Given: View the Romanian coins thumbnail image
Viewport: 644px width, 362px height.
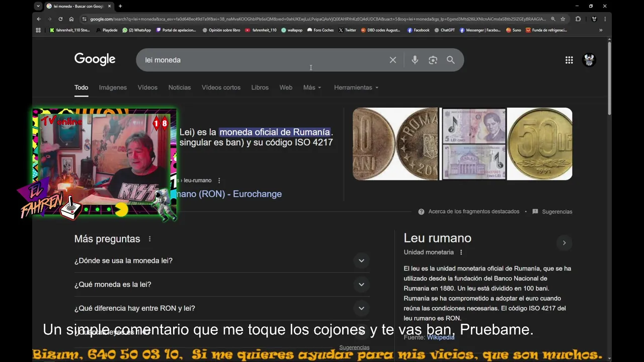Looking at the screenshot, I should click(x=395, y=144).
